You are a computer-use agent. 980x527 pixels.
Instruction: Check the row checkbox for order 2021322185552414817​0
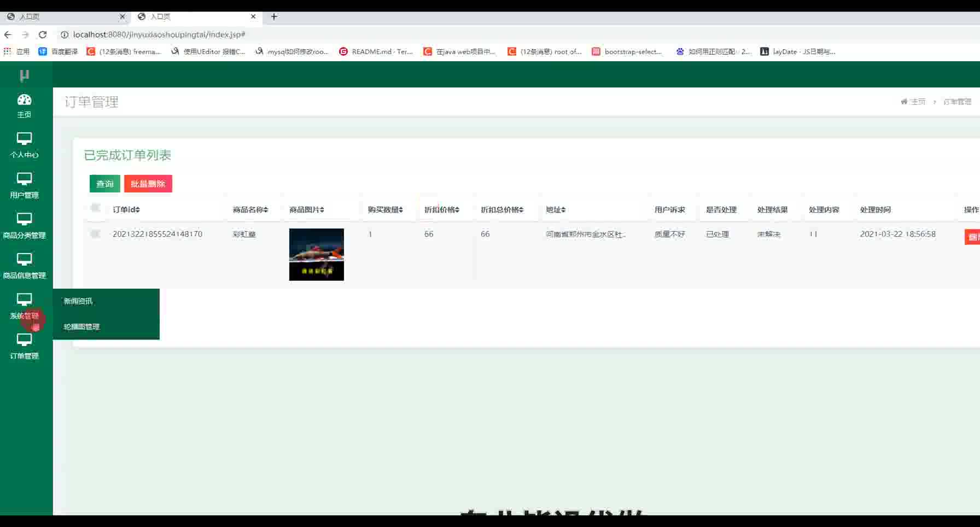[x=95, y=234]
